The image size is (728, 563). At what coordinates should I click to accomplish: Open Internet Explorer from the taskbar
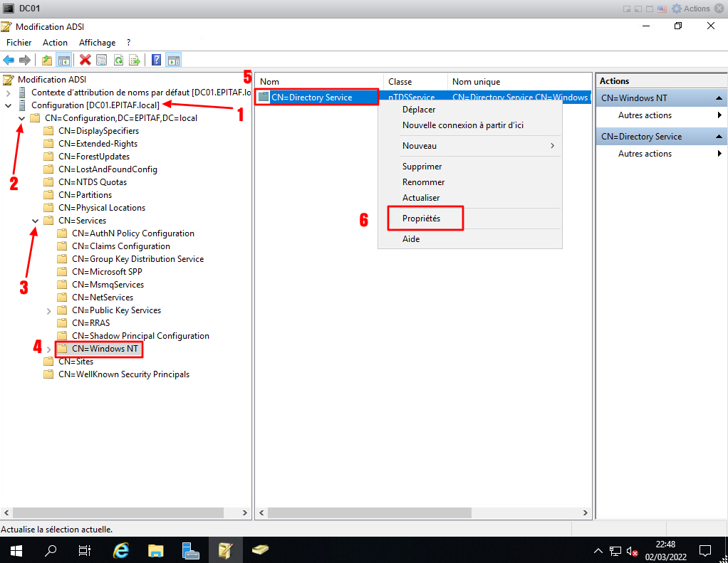point(122,550)
